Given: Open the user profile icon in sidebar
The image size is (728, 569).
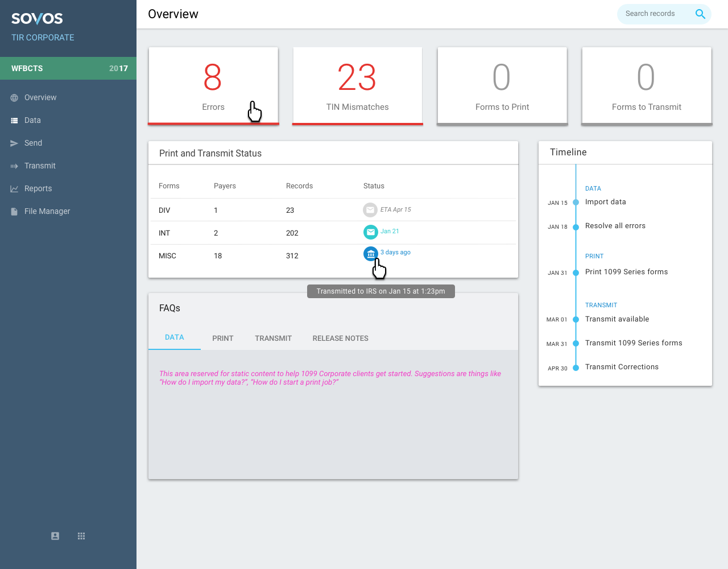Looking at the screenshot, I should point(55,536).
